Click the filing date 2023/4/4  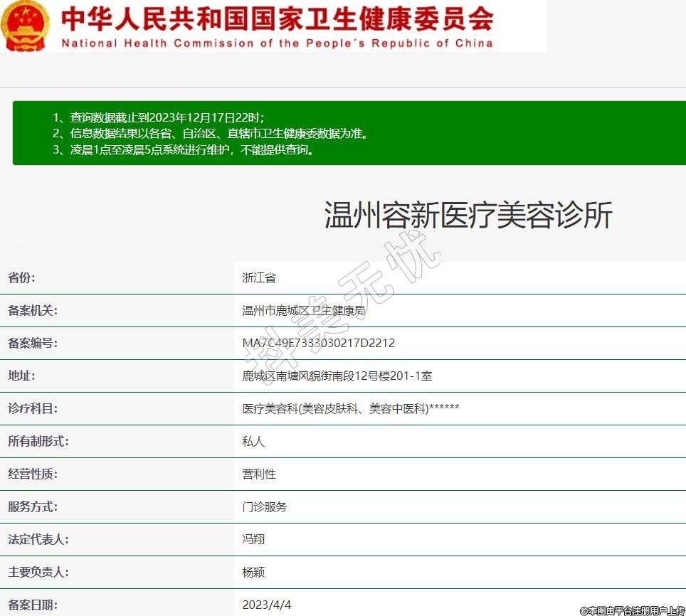[x=266, y=605]
